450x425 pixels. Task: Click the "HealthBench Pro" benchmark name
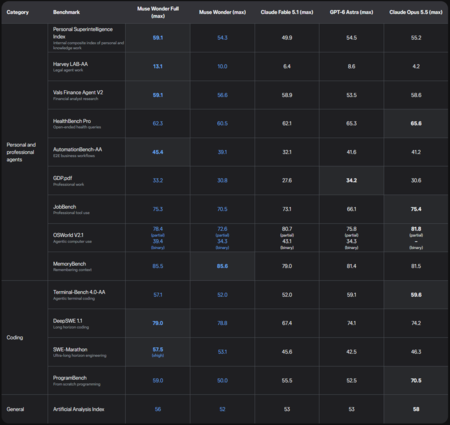point(72,121)
